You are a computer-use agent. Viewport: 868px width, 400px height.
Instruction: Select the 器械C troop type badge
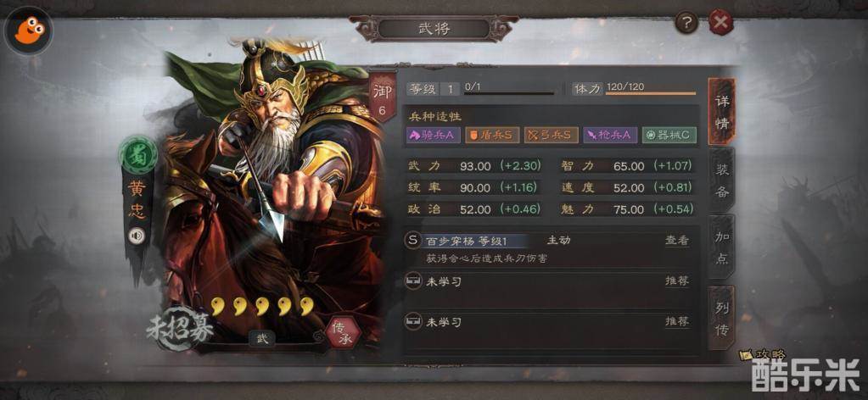point(669,135)
